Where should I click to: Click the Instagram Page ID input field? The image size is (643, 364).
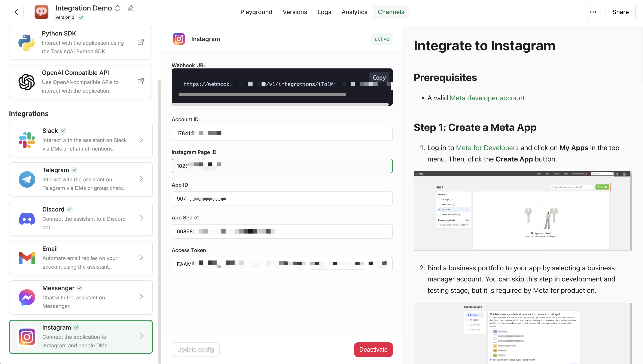[282, 166]
